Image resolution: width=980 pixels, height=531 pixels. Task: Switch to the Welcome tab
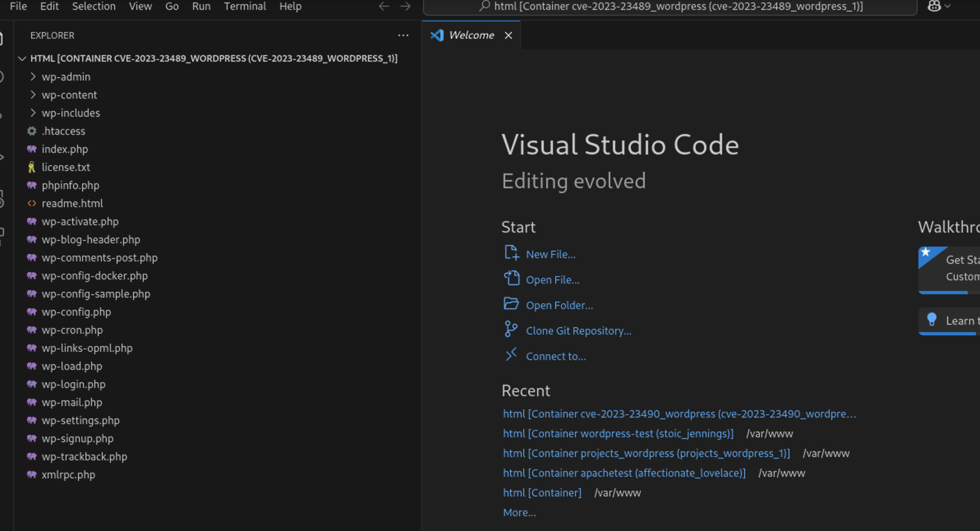click(472, 35)
